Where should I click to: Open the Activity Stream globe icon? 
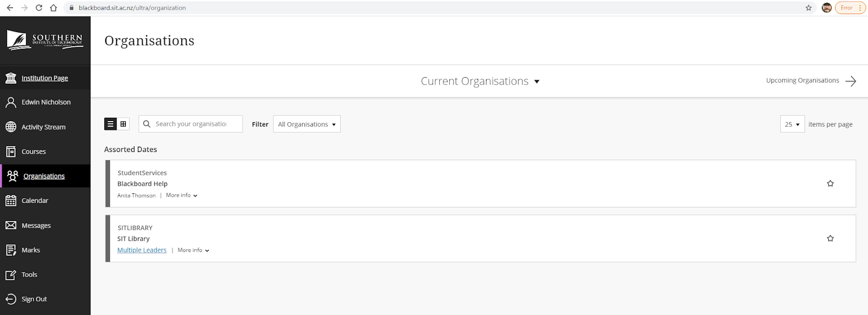click(x=11, y=127)
